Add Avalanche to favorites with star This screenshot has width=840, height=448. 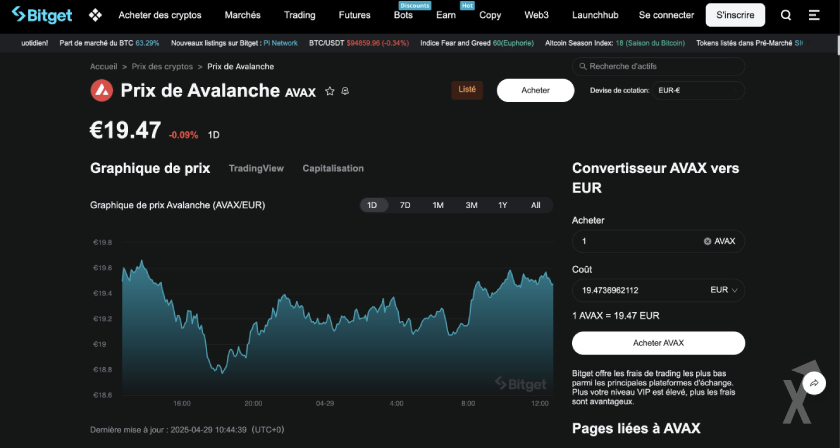pos(329,91)
